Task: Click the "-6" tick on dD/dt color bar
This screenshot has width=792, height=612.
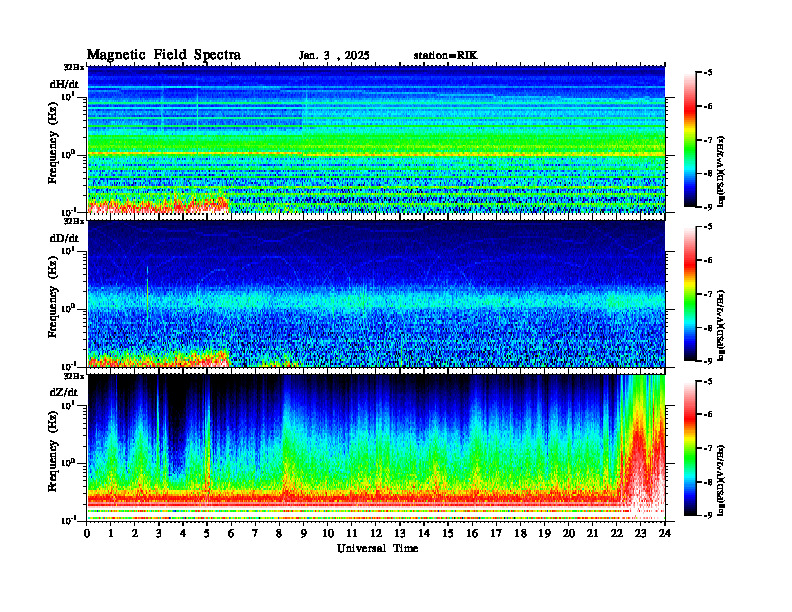Action: pyautogui.click(x=708, y=260)
